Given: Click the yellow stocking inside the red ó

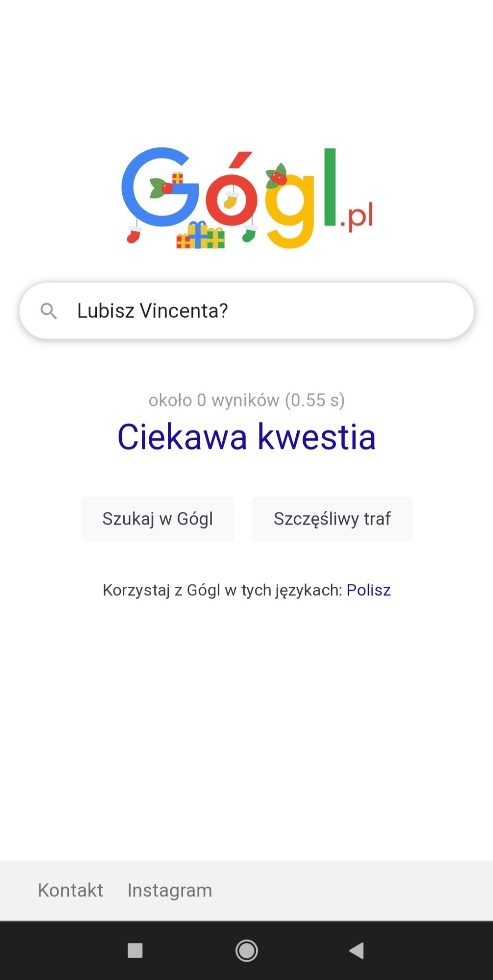Looking at the screenshot, I should [231, 201].
